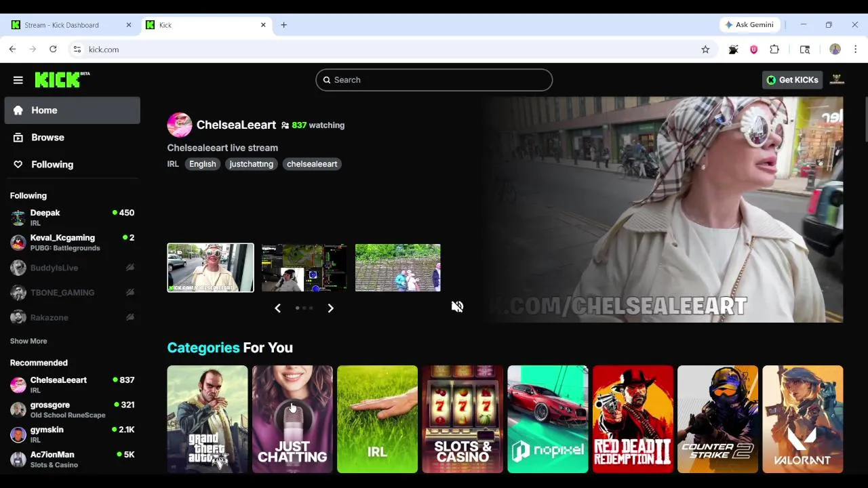Click Get KICKs button
This screenshot has height=488, width=868.
point(792,80)
